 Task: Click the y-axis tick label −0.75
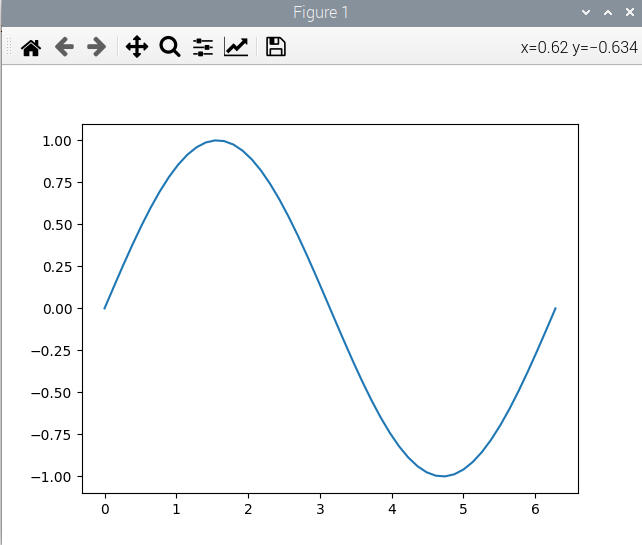53,435
